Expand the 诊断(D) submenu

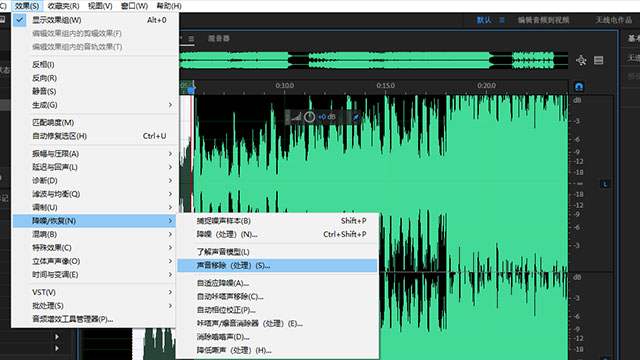95,180
